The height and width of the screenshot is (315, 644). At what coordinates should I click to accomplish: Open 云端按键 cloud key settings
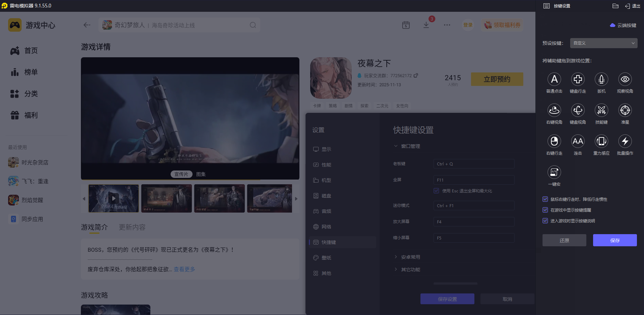pos(623,25)
